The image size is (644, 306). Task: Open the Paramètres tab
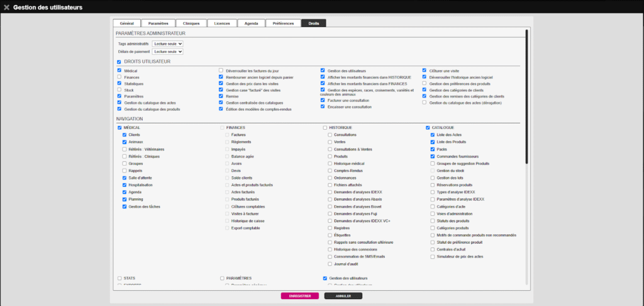coord(158,23)
